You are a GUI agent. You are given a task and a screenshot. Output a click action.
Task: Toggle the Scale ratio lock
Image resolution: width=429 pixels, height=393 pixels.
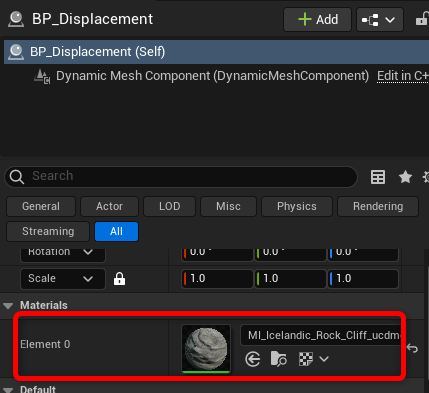coord(119,279)
